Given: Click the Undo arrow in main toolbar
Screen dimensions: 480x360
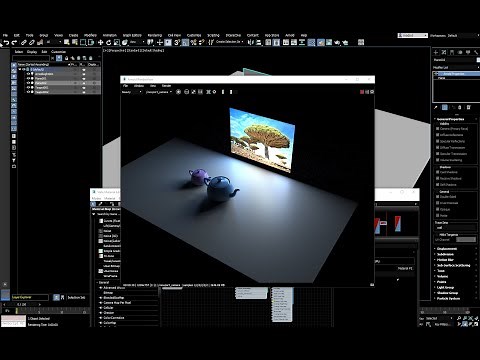Looking at the screenshot, I should pos(6,42).
